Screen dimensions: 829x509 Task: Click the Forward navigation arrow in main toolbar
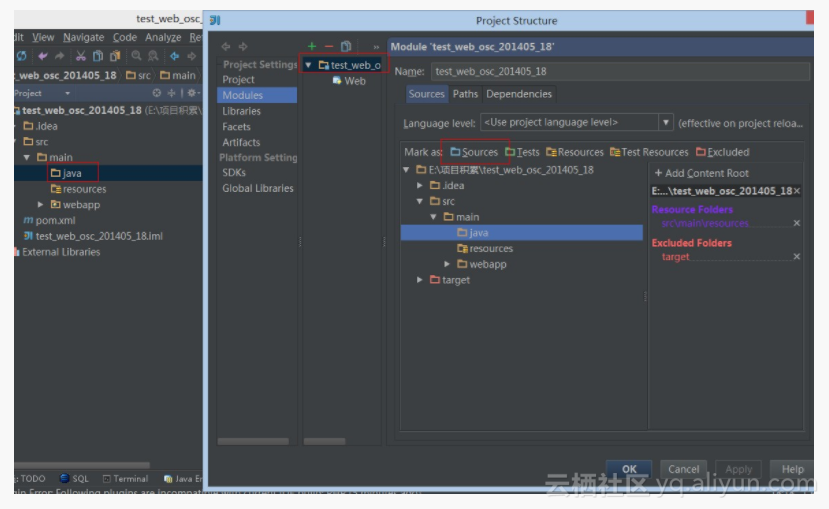click(x=191, y=55)
